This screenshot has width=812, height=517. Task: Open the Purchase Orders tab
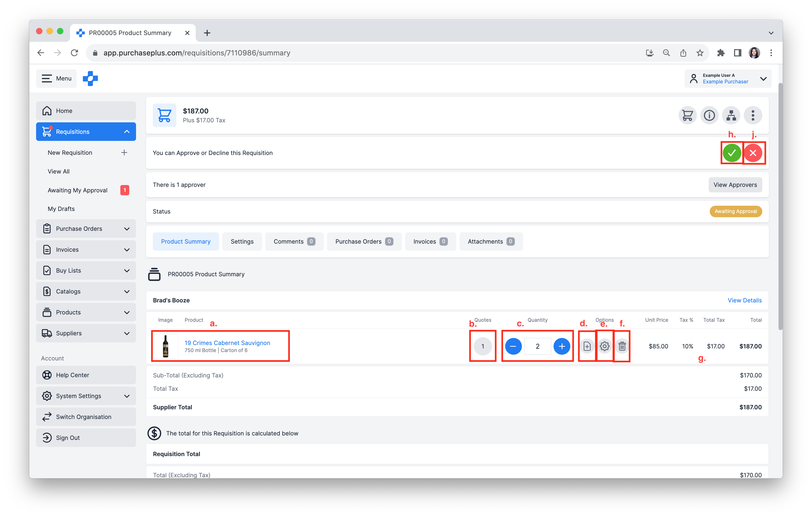point(364,241)
